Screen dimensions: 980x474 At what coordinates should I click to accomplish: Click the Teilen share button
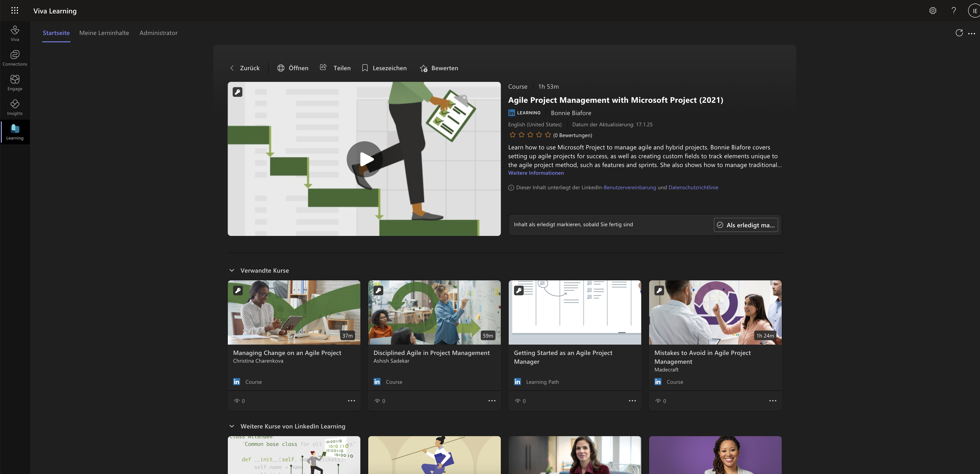tap(335, 68)
